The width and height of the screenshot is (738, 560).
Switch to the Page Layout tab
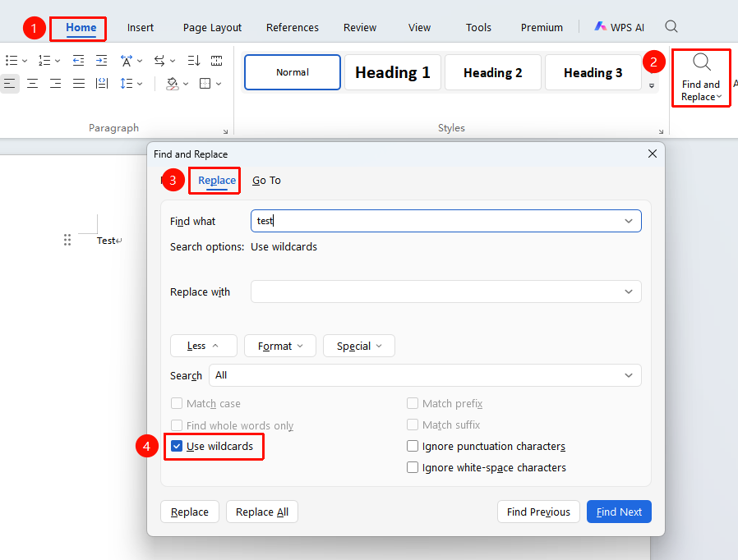point(212,28)
